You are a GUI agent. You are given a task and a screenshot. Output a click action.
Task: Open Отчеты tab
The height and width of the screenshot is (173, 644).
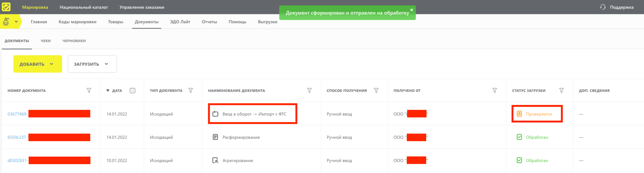point(209,22)
